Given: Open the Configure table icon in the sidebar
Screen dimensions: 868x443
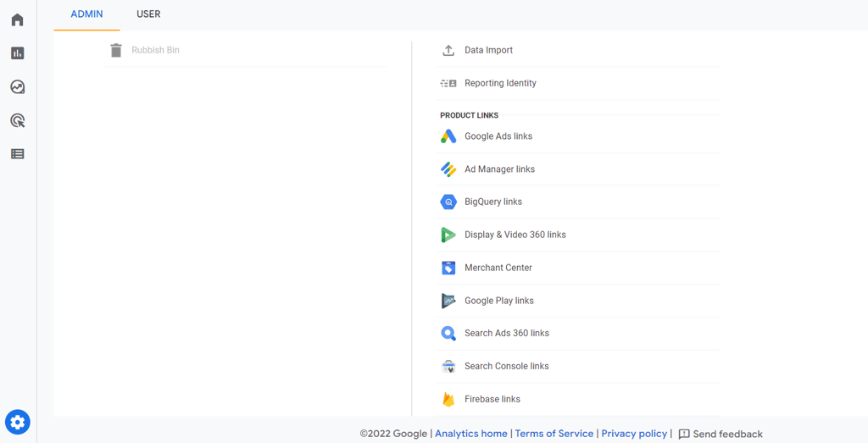Looking at the screenshot, I should pyautogui.click(x=18, y=154).
